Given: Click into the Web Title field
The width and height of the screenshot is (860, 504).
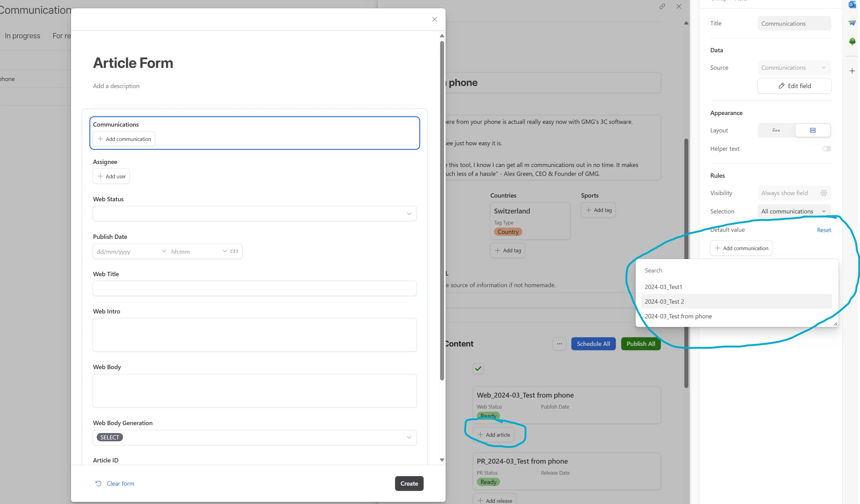Looking at the screenshot, I should tap(255, 288).
